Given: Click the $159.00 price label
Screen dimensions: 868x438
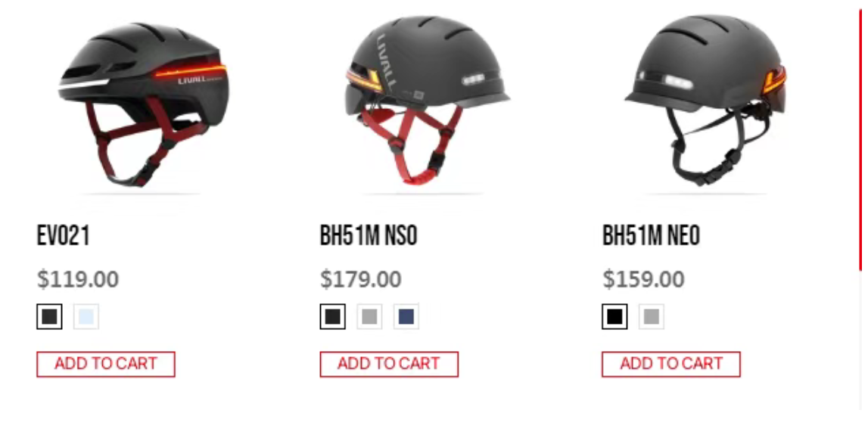Looking at the screenshot, I should (643, 278).
